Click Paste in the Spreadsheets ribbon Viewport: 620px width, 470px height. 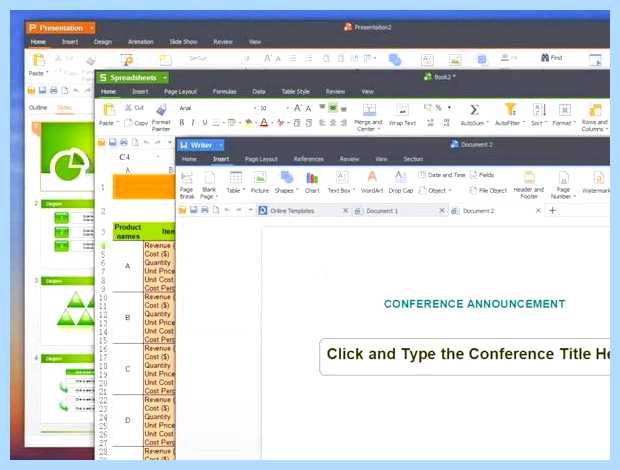click(x=108, y=115)
